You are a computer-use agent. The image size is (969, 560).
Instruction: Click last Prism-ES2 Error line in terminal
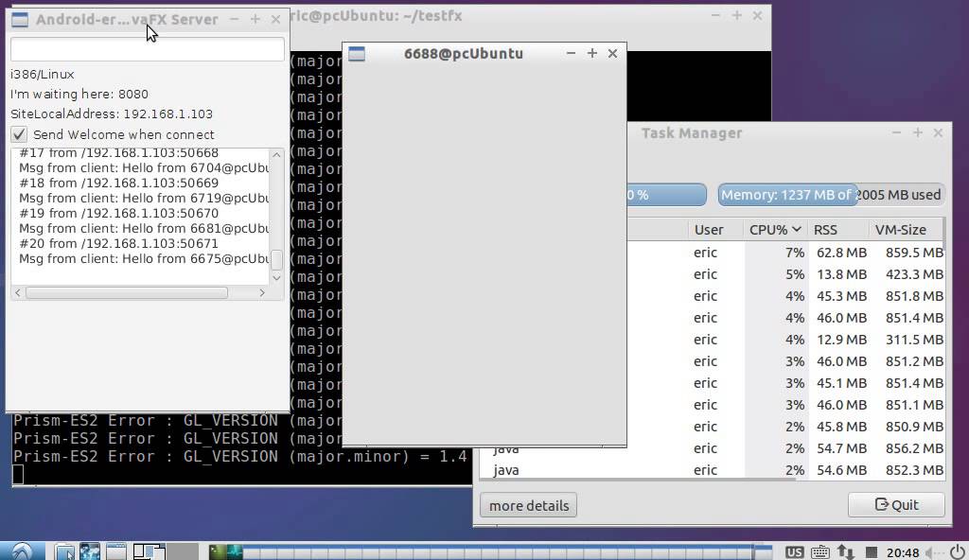239,456
